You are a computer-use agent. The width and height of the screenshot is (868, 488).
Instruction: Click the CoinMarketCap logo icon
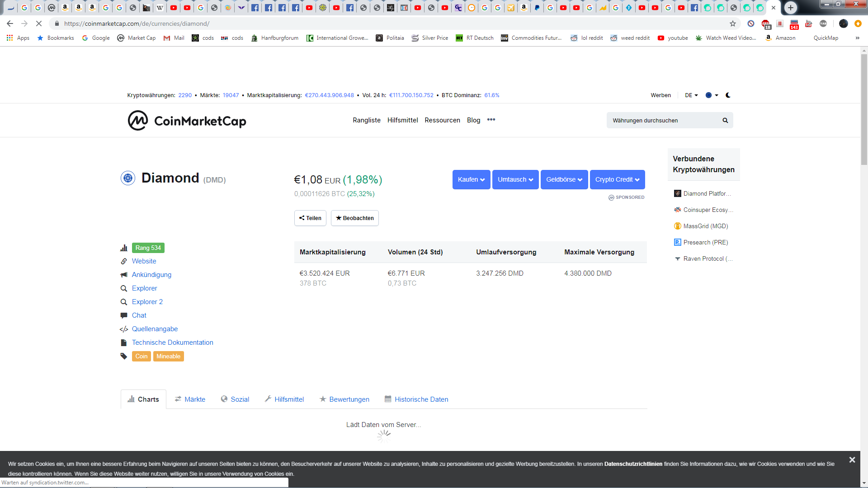point(138,121)
